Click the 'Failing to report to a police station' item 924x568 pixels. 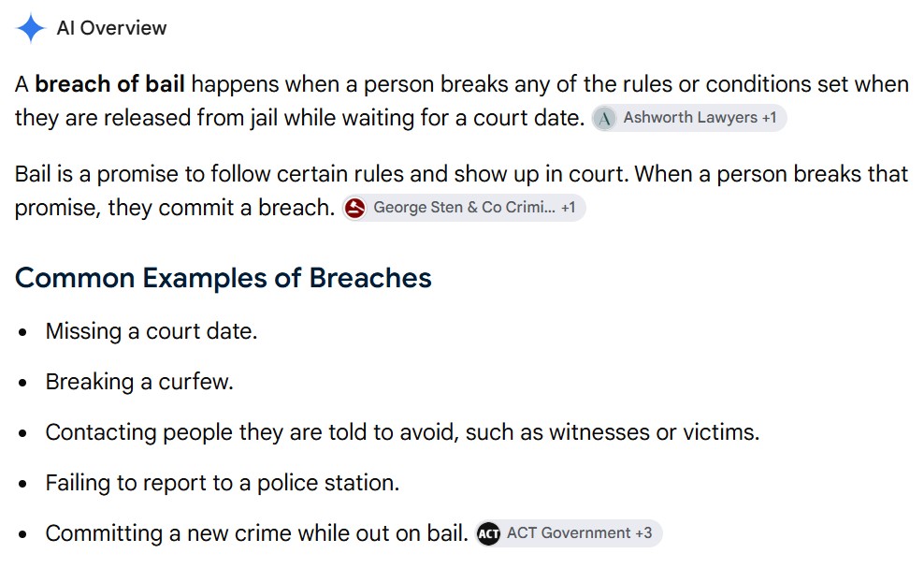pyautogui.click(x=223, y=483)
